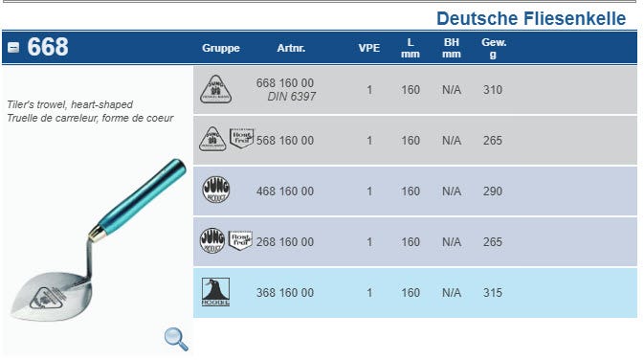
Task: Click the Gruppe column header
Action: pyautogui.click(x=221, y=48)
